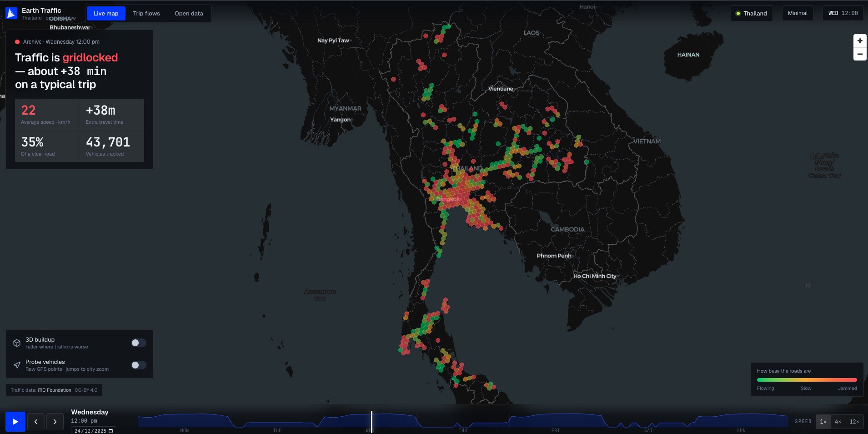
Task: Jump to SUN on the timeline
Action: tap(741, 430)
